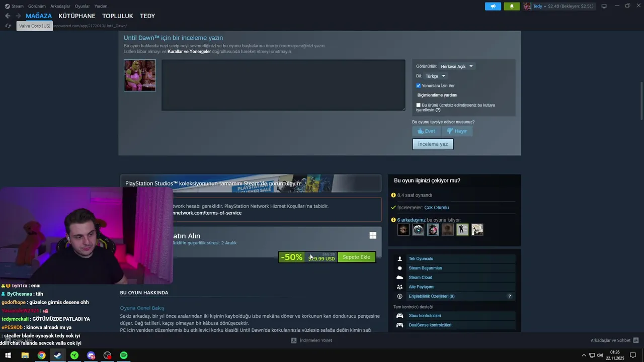
Task: Click the Tedy profile avatar in header
Action: click(527, 6)
